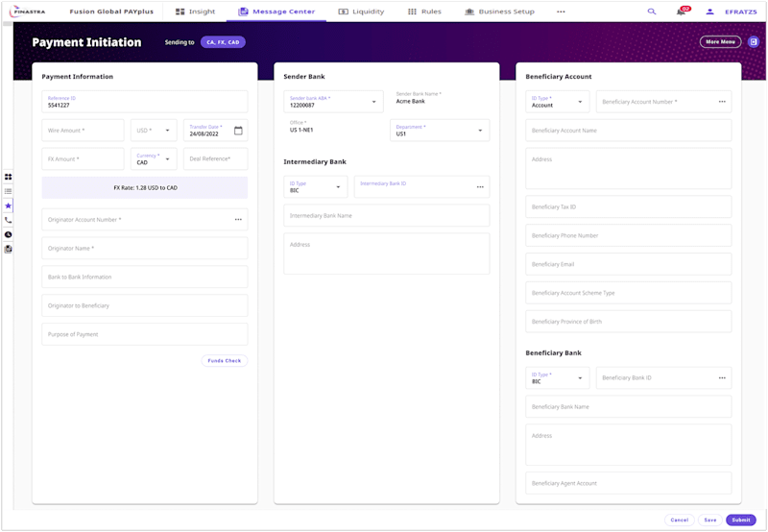
Task: Open the Liquidity menu
Action: coord(362,12)
